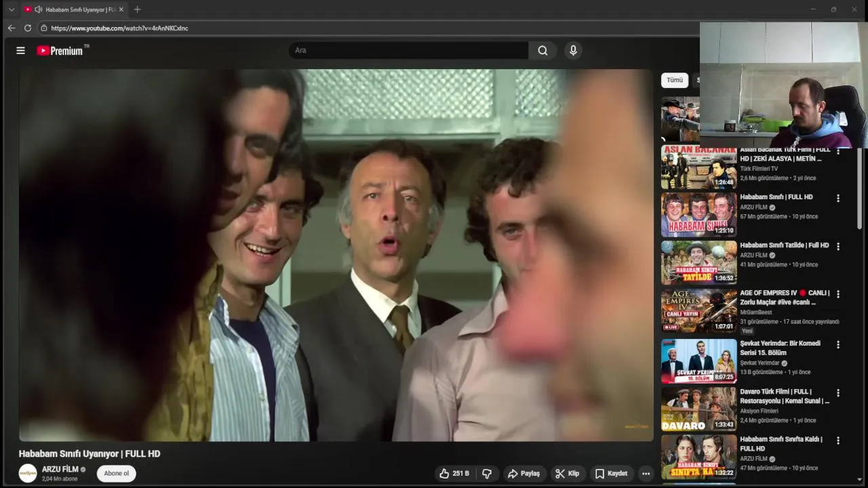The height and width of the screenshot is (488, 868).
Task: Close the Hababam Sınıfı Uyanıyor tab
Action: tap(121, 9)
